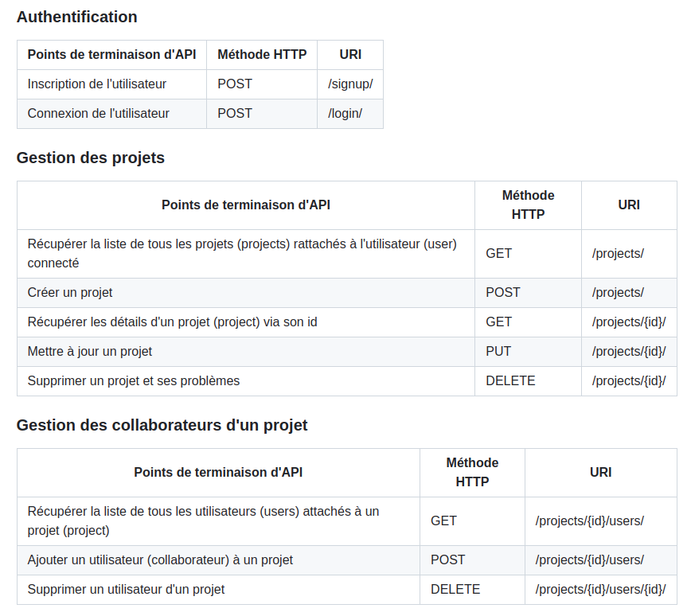Click the Mettre à jour un projet cell
691x616 pixels.
pyautogui.click(x=89, y=351)
